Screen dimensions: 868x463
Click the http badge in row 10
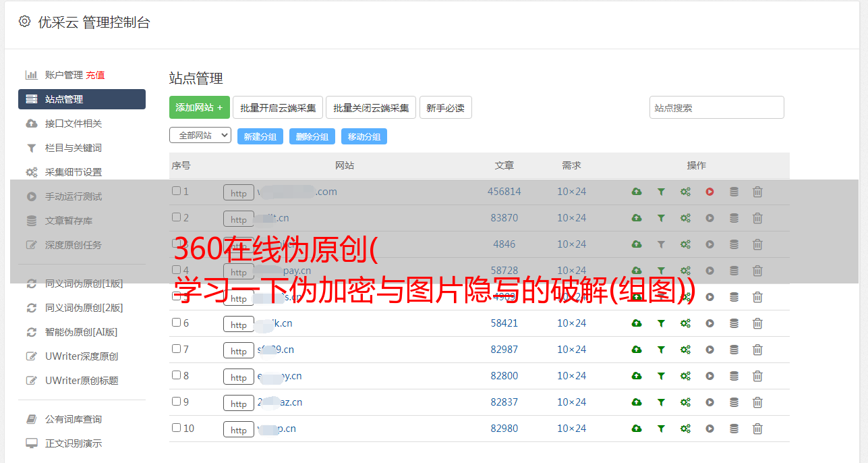pyautogui.click(x=239, y=430)
